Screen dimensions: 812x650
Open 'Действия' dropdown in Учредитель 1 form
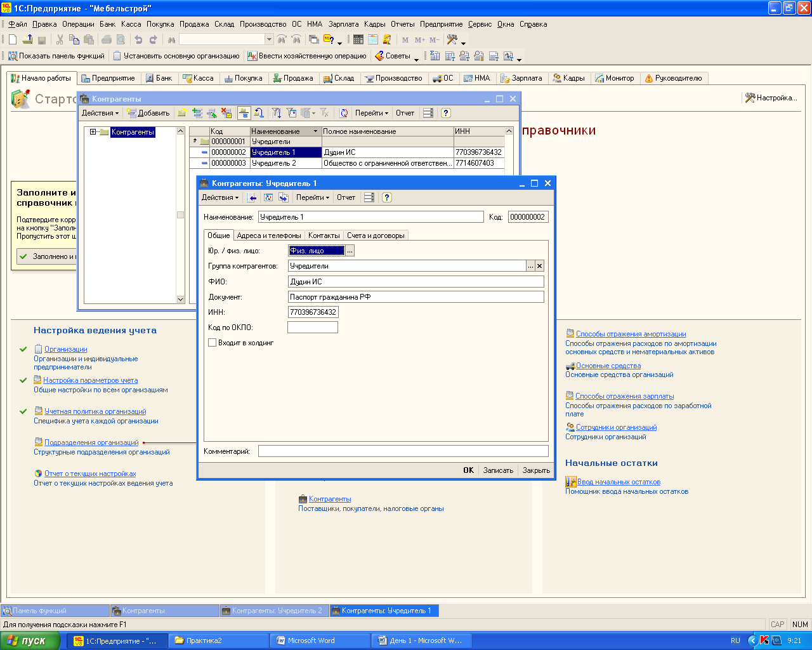click(219, 197)
